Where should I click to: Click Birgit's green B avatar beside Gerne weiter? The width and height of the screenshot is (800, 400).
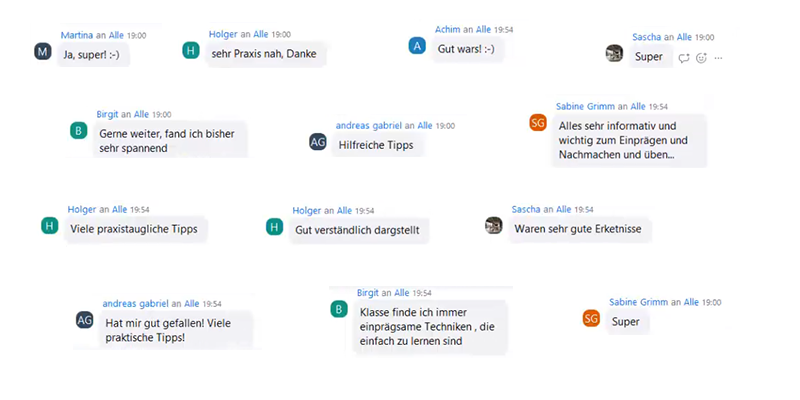[79, 131]
